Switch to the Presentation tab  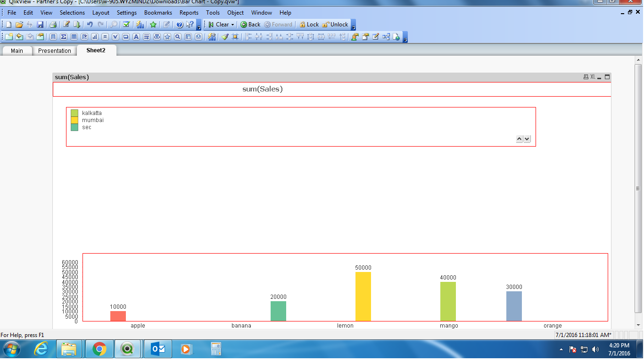(54, 51)
